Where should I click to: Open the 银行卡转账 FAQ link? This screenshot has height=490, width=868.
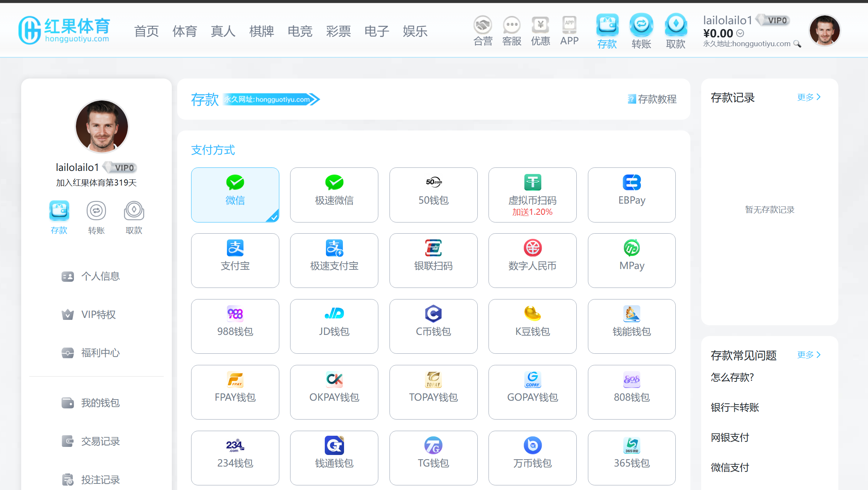[735, 407]
